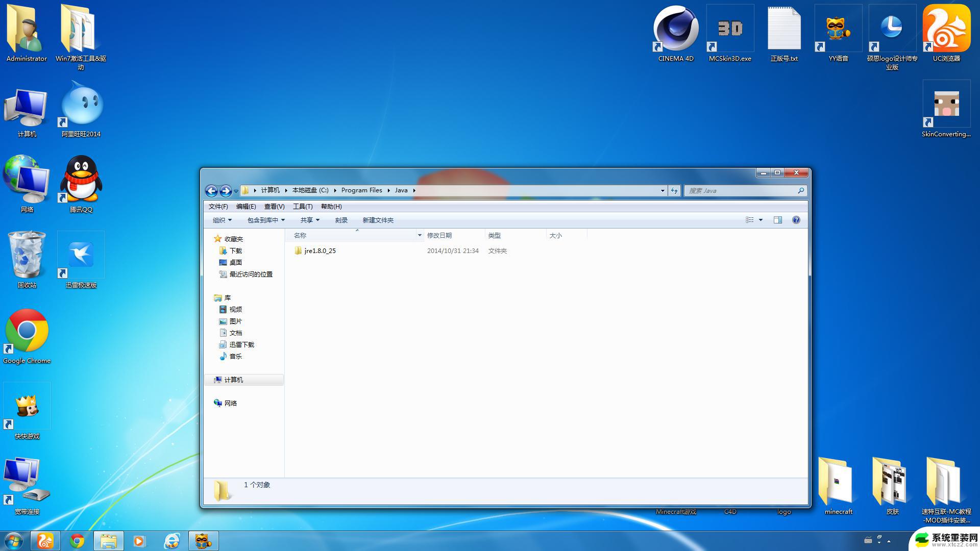The width and height of the screenshot is (980, 551).
Task: Open CINEMA 4D application
Action: point(675,29)
